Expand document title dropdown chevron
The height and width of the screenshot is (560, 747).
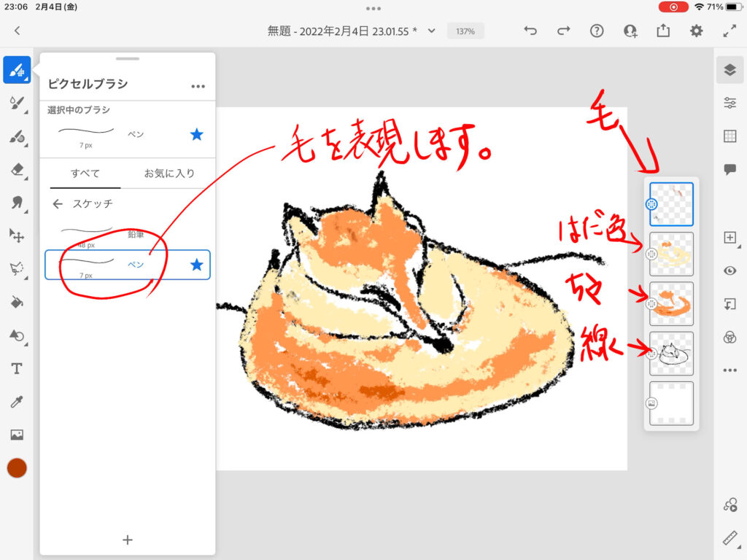(431, 31)
